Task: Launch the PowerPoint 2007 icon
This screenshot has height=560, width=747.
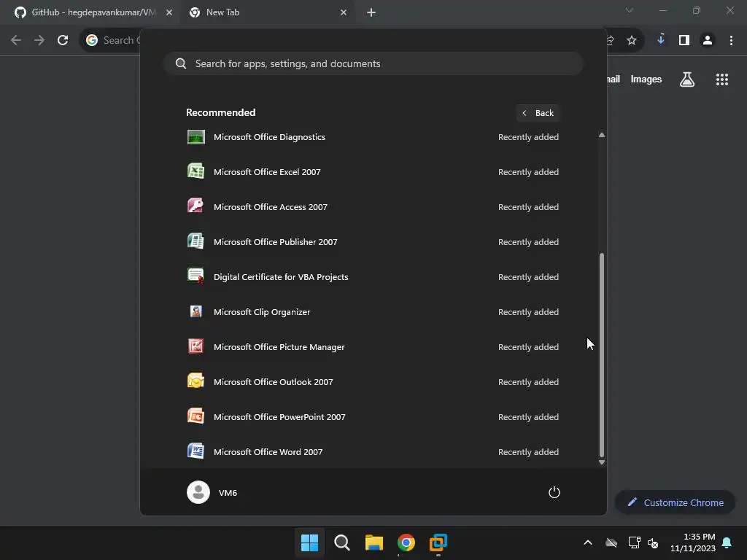Action: click(196, 416)
